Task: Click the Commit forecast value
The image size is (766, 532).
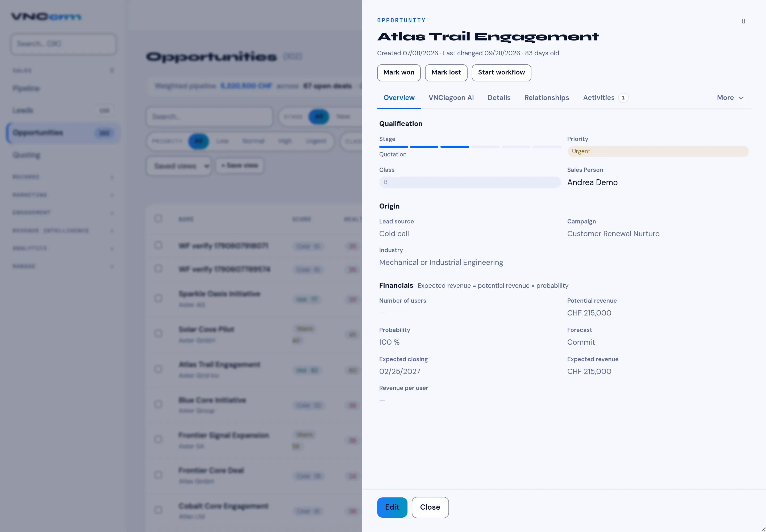Action: tap(581, 342)
